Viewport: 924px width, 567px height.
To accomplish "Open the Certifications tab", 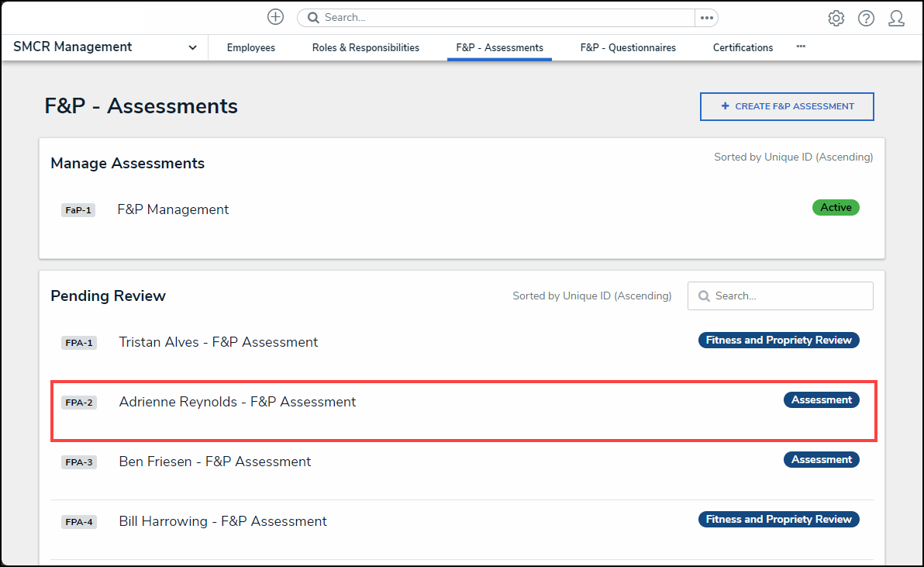I will 743,47.
